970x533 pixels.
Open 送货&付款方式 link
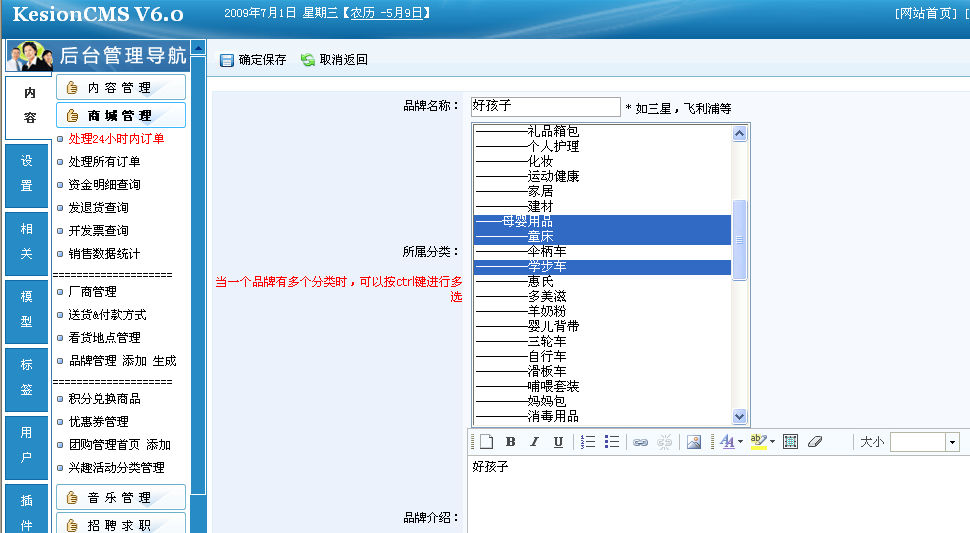point(108,315)
